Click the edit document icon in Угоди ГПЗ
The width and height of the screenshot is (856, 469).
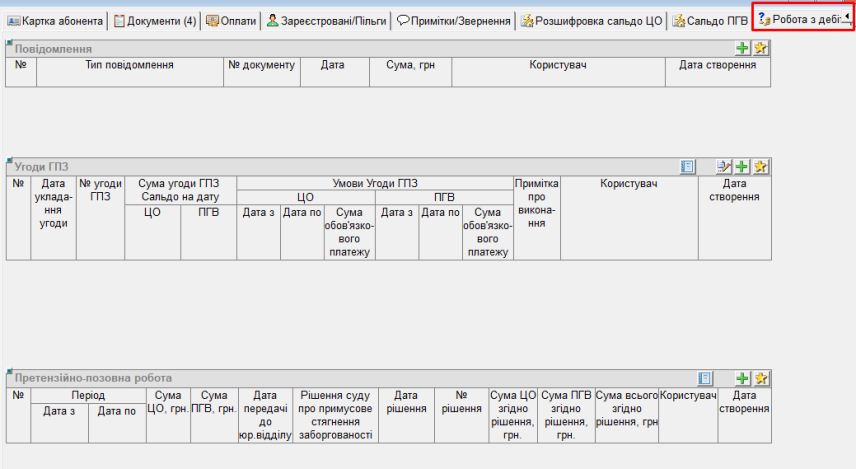pyautogui.click(x=725, y=167)
